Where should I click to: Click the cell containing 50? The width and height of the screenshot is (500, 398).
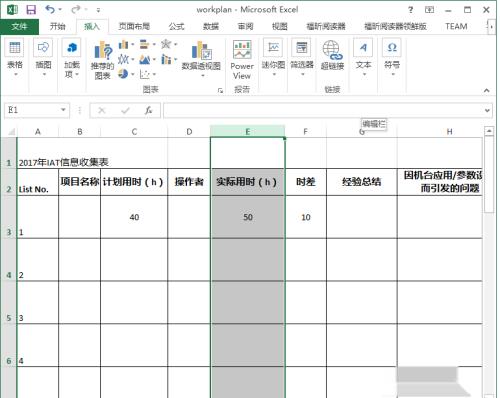pyautogui.click(x=248, y=217)
